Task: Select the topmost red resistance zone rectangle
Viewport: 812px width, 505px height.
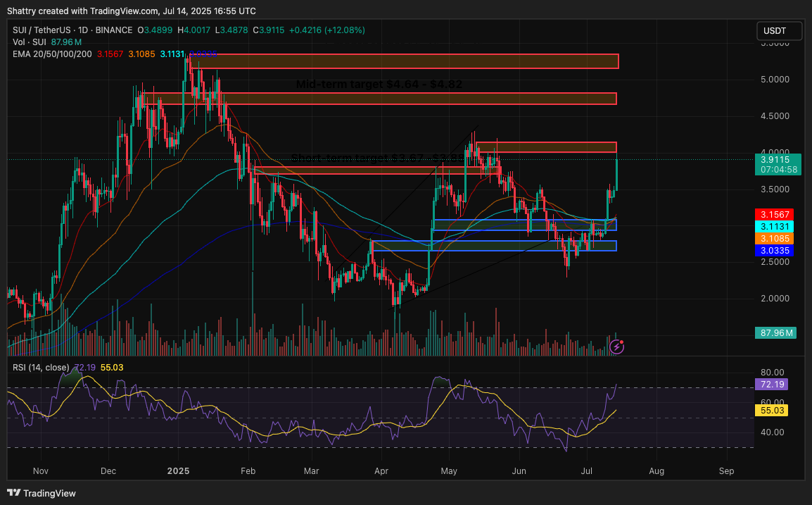Action: 405,61
